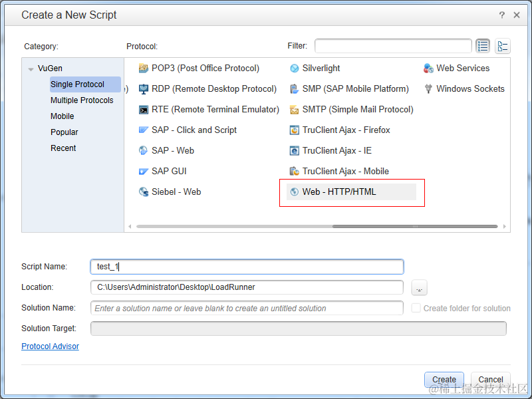Click the RTE Remote Terminal Emulator icon
Viewport: 532px width, 399px height.
(144, 110)
